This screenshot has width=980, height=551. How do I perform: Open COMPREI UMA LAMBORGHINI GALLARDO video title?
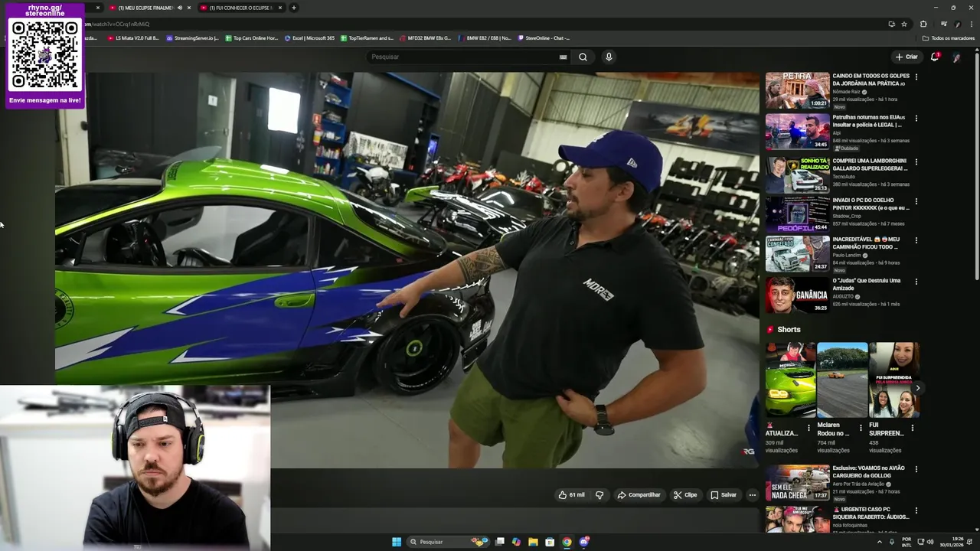point(869,165)
